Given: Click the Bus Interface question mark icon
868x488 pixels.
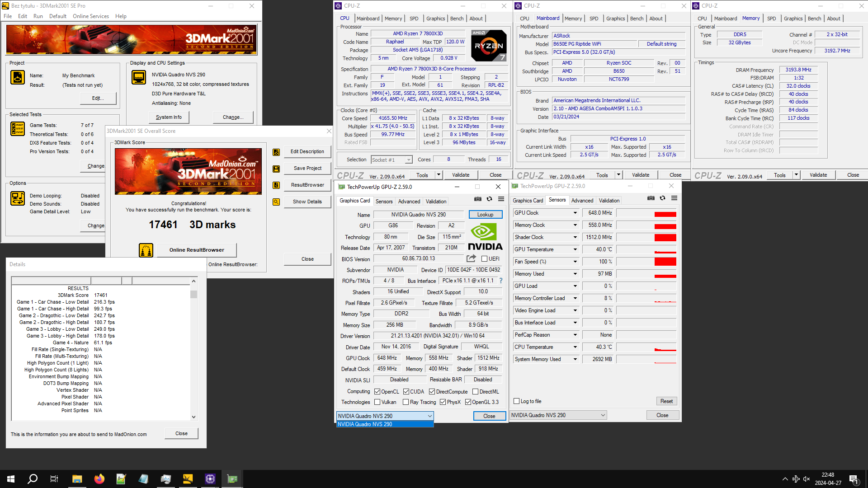Looking at the screenshot, I should pyautogui.click(x=501, y=281).
